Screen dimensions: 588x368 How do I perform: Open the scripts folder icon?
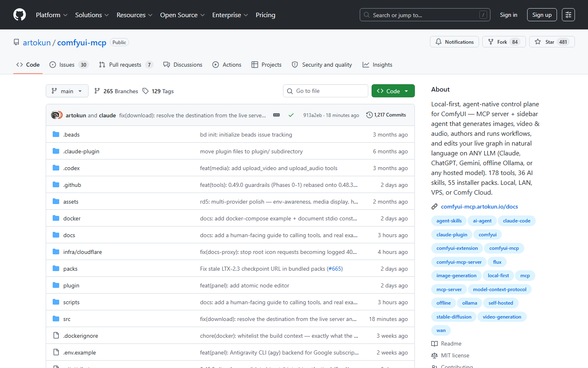pyautogui.click(x=56, y=302)
